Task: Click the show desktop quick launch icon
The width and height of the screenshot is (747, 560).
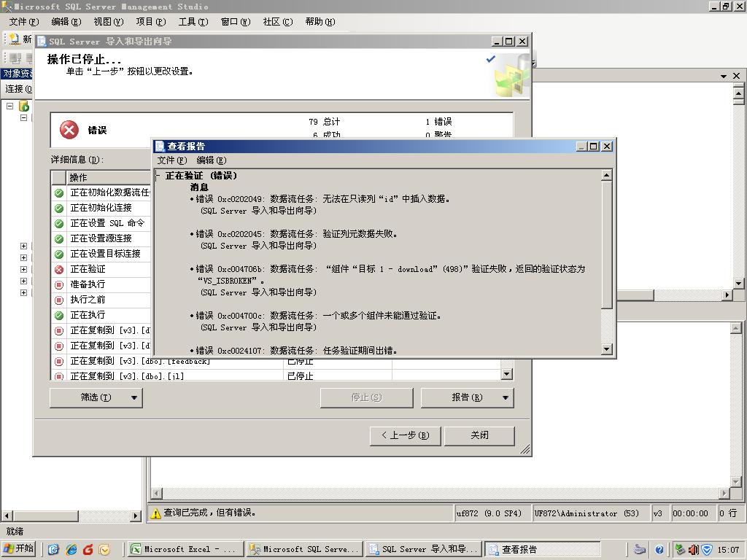Action: pyautogui.click(x=53, y=550)
